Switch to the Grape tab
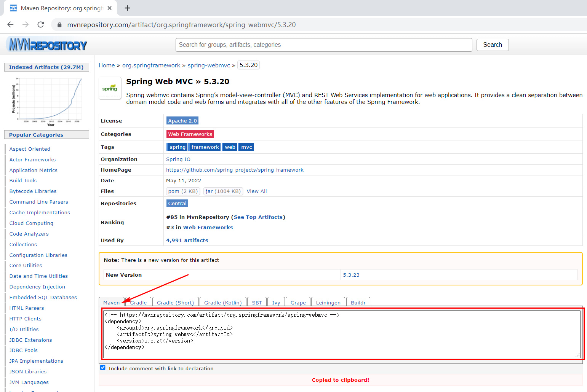587x392 pixels. (x=298, y=303)
